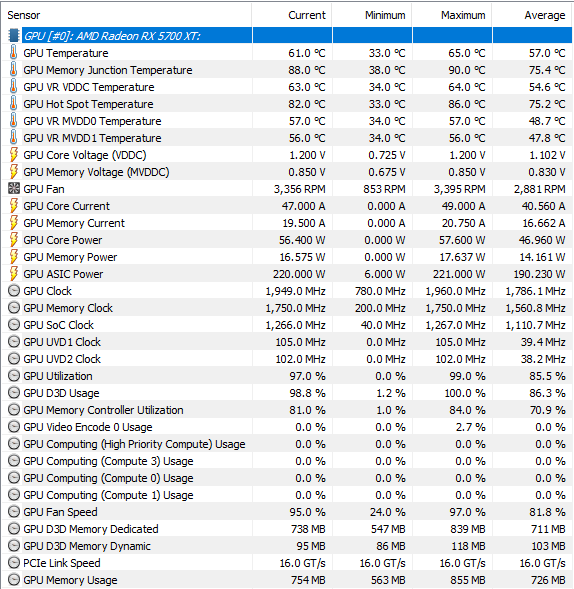
Task: Select GPU Memory Junction Temperature label
Action: click(108, 70)
